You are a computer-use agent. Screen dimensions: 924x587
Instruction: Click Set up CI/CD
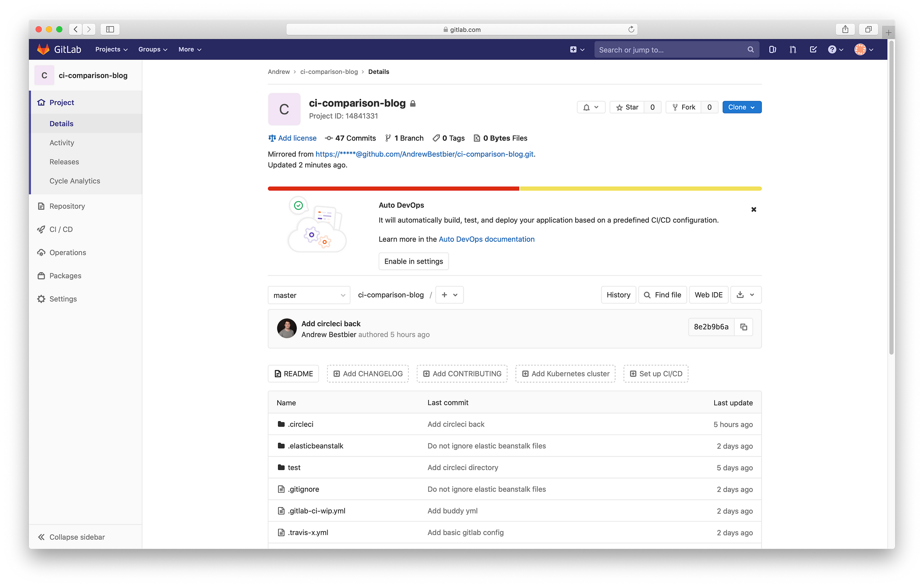pos(656,374)
